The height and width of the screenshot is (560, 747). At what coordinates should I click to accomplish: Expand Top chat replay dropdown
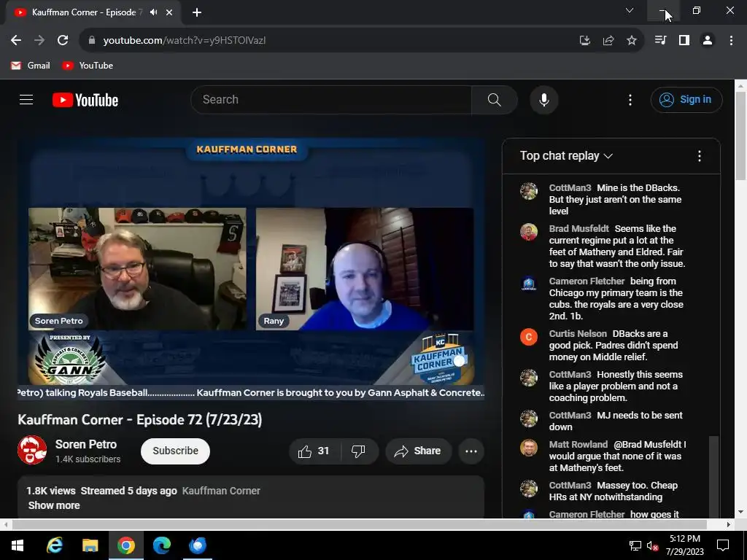click(566, 156)
